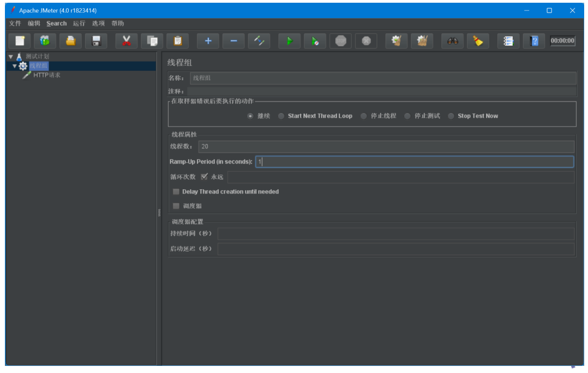Click the 00:00:00 elapsed time display
Viewport: 588px width, 373px height.
pyautogui.click(x=562, y=41)
